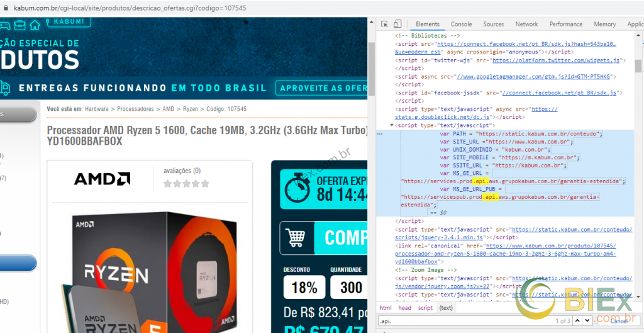This screenshot has width=644, height=333.
Task: Select the (text) breadcrumb in DevTools
Action: 446,308
